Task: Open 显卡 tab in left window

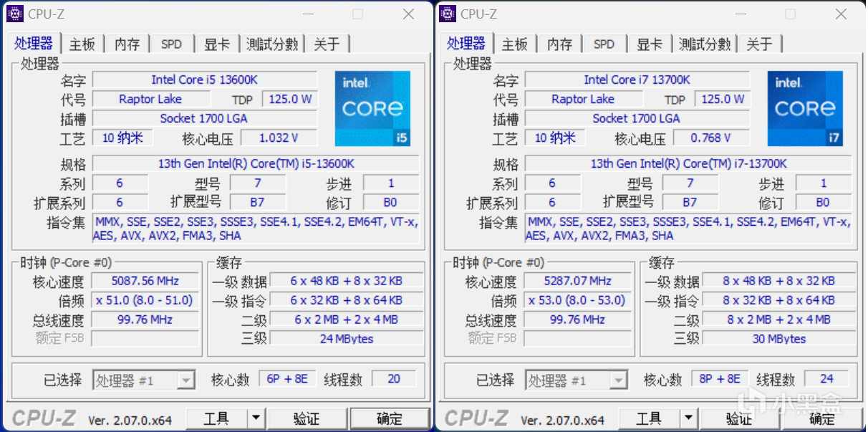Action: pos(216,44)
